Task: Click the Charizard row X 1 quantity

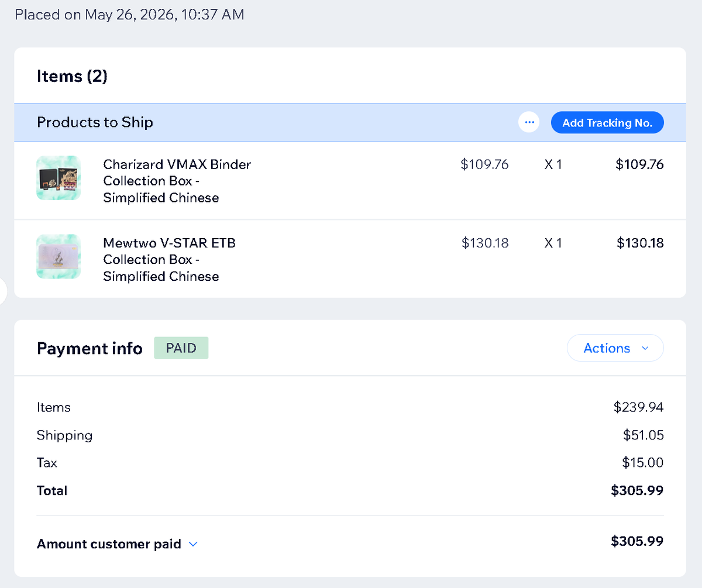Action: (x=553, y=164)
